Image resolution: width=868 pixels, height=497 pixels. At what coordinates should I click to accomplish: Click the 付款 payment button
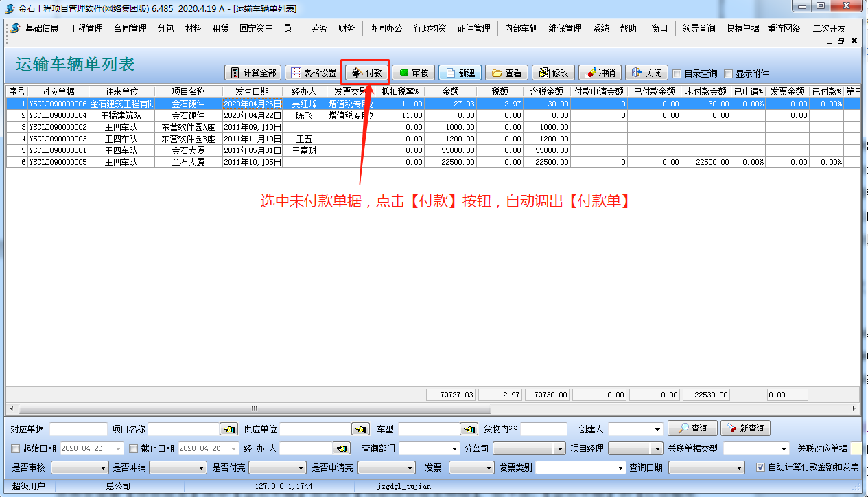pyautogui.click(x=367, y=73)
